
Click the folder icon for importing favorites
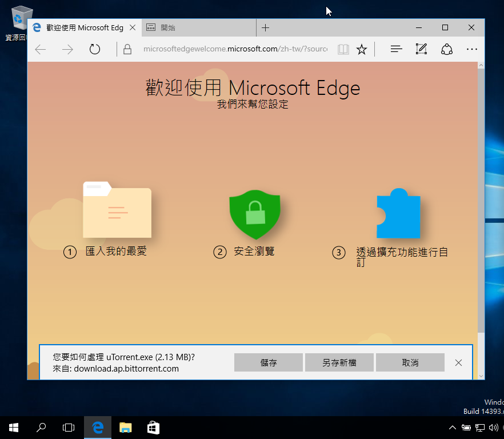pos(117,210)
